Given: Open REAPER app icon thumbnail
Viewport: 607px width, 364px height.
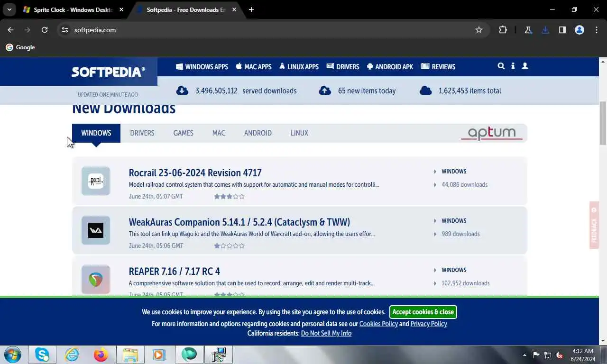Looking at the screenshot, I should [96, 280].
